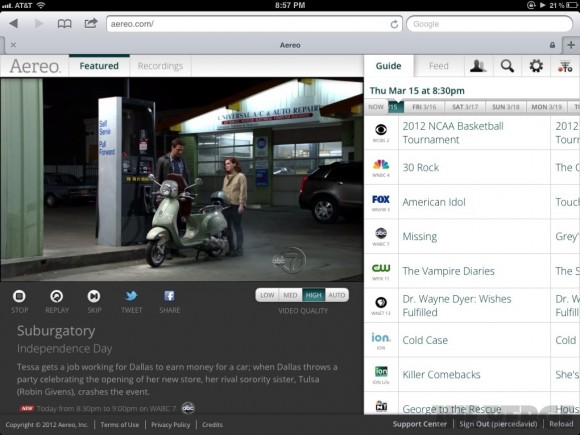Set video quality to AUTO
Screen dimensions: 580x435
tap(337, 295)
